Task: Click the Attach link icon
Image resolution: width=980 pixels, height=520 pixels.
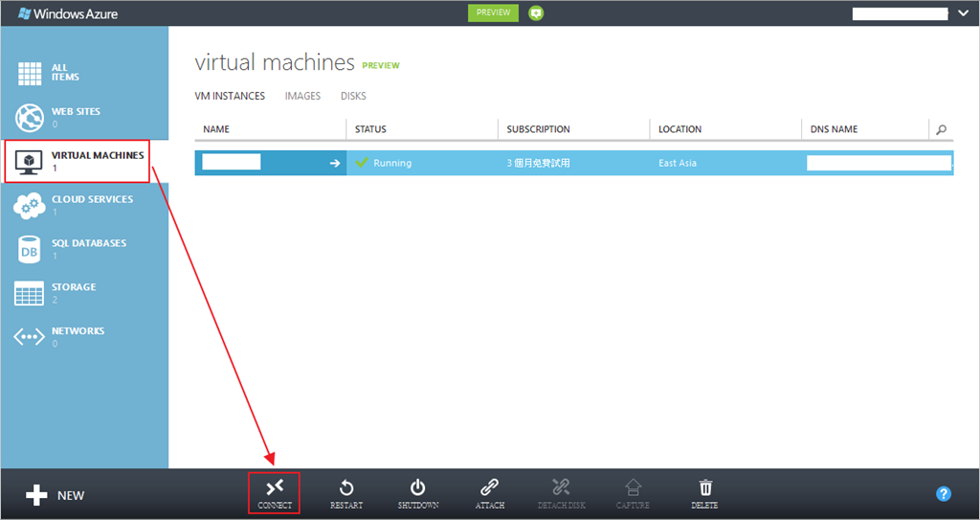Action: 489,487
